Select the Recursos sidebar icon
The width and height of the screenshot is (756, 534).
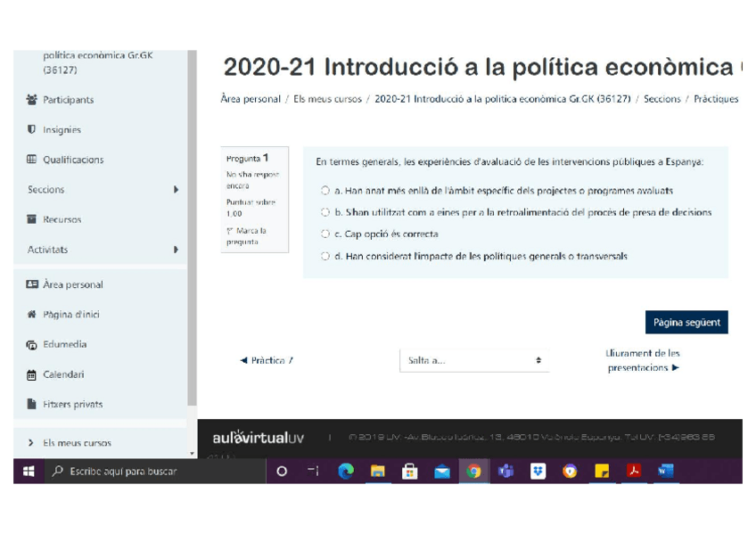[x=31, y=219]
